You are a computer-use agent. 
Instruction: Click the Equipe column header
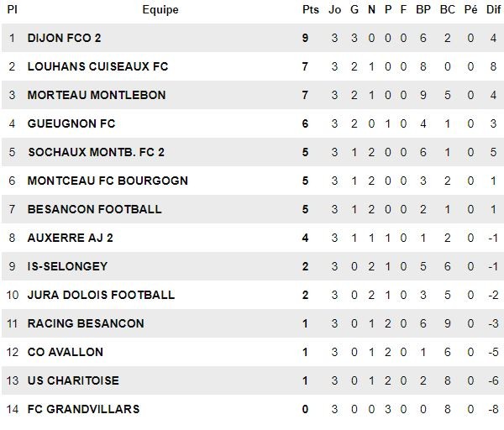160,10
